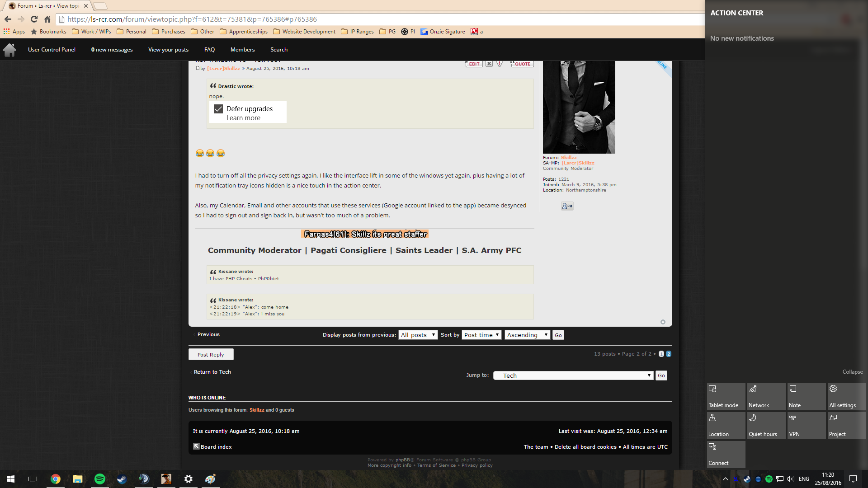Open View your posts

pyautogui.click(x=168, y=50)
